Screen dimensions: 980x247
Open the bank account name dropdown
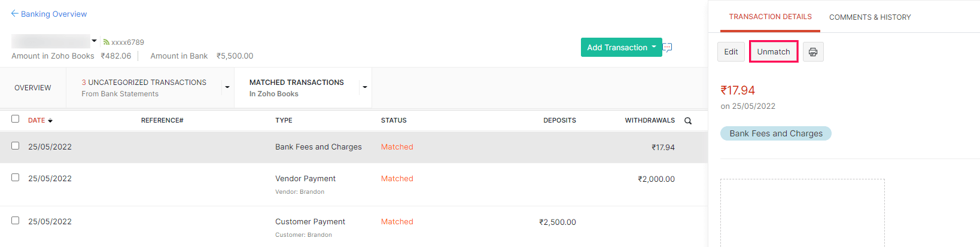(x=94, y=41)
